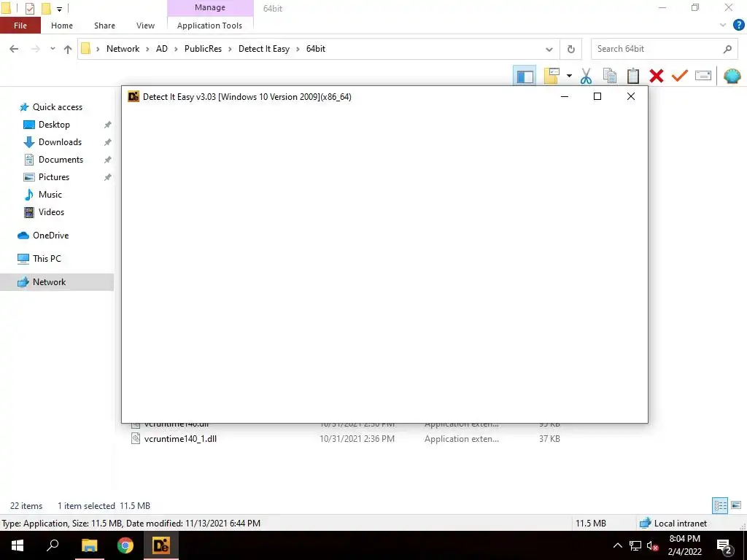Switch to the View ribbon tab
The height and width of the screenshot is (560, 747).
tap(145, 26)
